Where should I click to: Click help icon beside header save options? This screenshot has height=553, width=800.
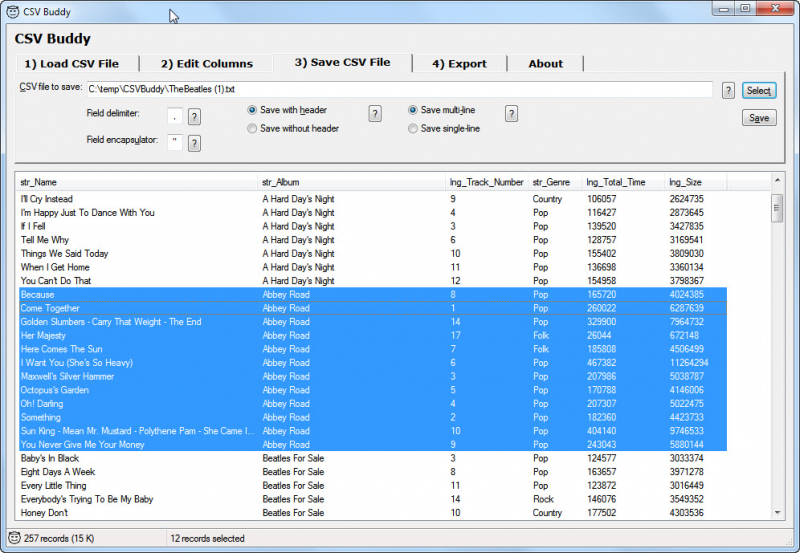click(375, 113)
